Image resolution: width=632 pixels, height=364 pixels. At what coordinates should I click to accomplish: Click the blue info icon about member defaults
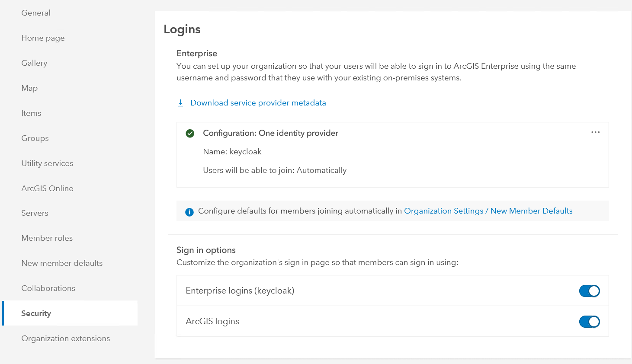(x=189, y=211)
